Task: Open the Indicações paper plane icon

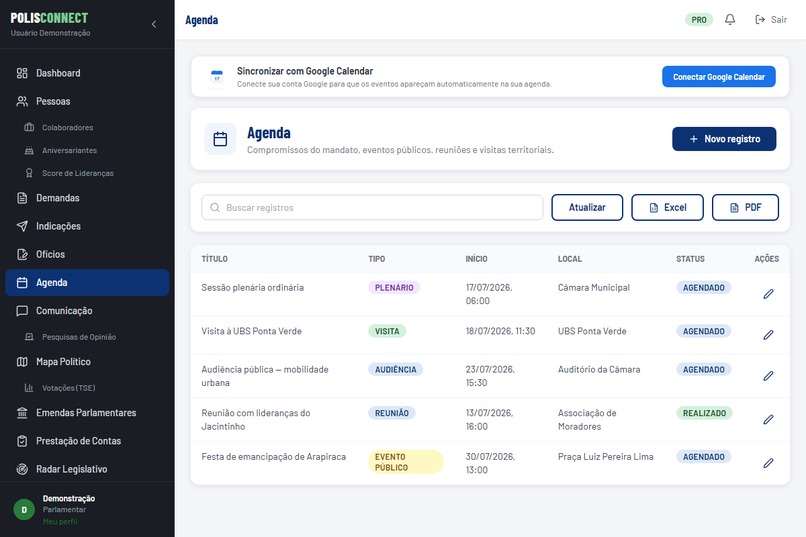Action: [22, 226]
